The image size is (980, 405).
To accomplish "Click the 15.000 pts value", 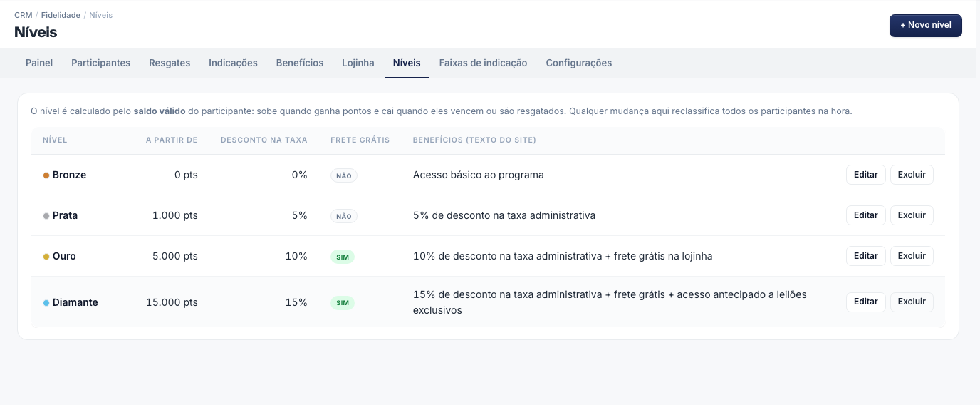I will pos(172,302).
